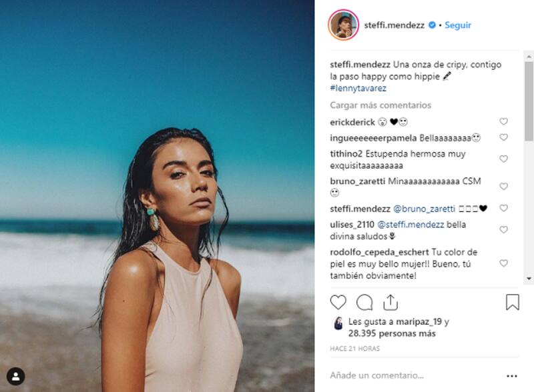Open the #lennytavarez hashtag link
The width and height of the screenshot is (534, 392).
coord(358,88)
